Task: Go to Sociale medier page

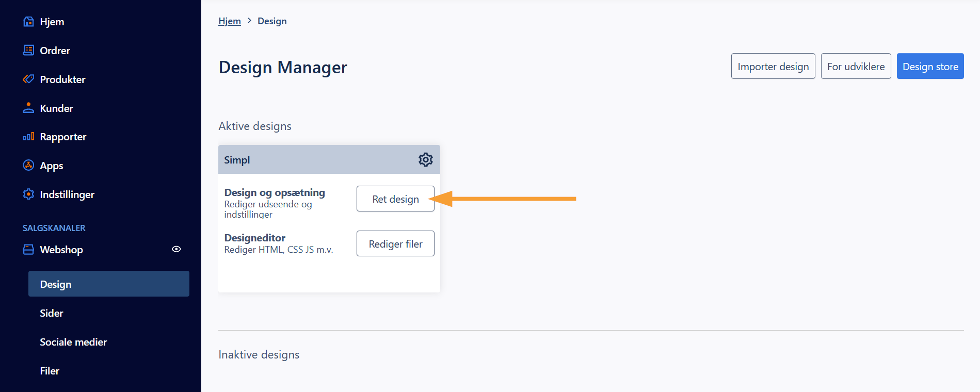Action: (x=73, y=342)
